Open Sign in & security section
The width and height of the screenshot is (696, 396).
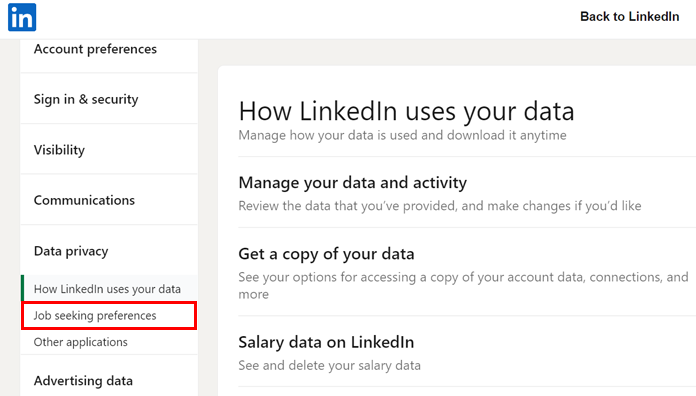click(86, 99)
